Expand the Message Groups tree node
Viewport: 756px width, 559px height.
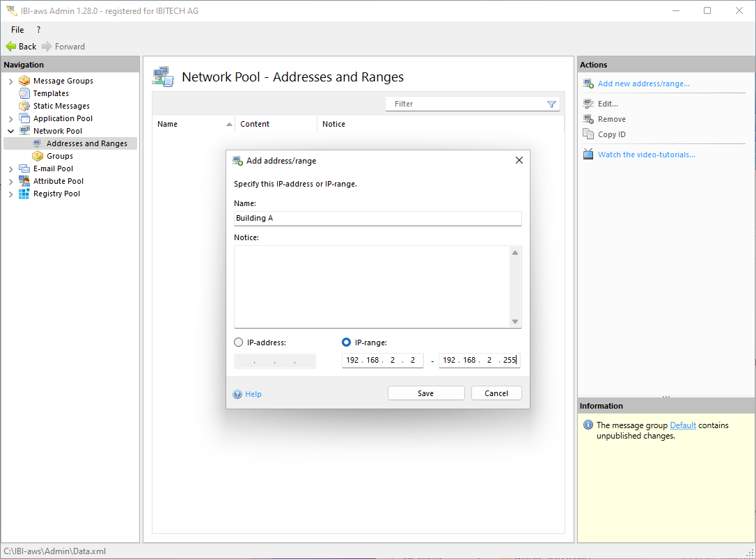(x=10, y=81)
